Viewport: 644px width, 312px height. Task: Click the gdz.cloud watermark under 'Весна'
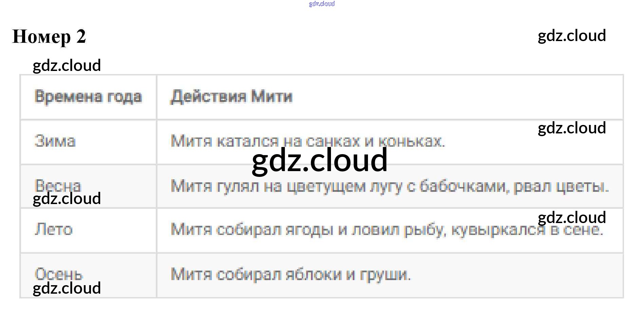click(x=67, y=199)
